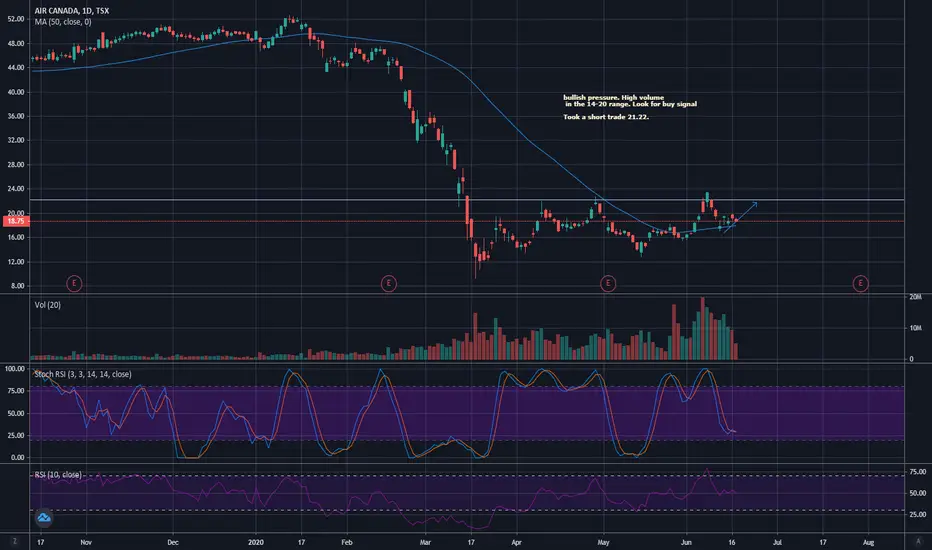
Task: Click the 0.00 Stoch RSI axis label
Action: pyautogui.click(x=18, y=458)
